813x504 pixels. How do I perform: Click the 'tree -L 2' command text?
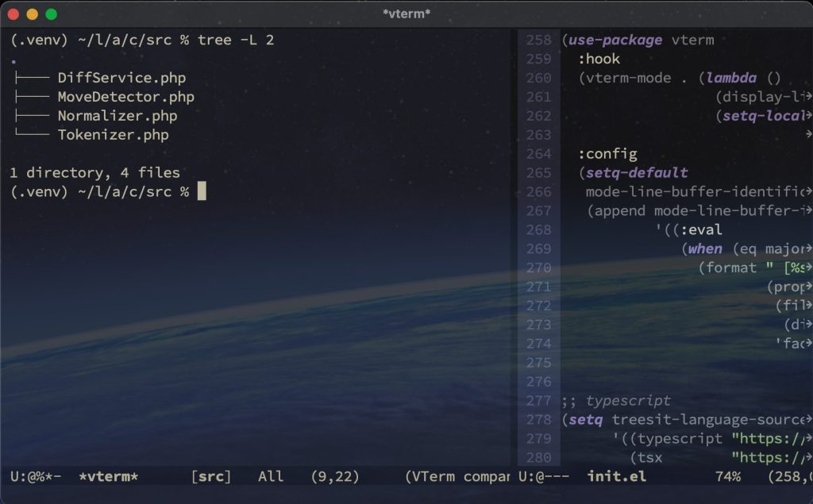(236, 40)
